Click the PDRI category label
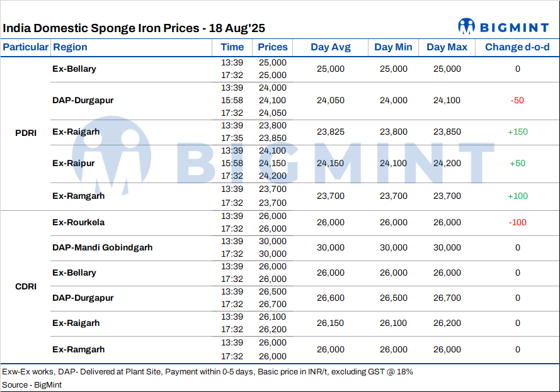Image resolution: width=560 pixels, height=392 pixels. [26, 133]
